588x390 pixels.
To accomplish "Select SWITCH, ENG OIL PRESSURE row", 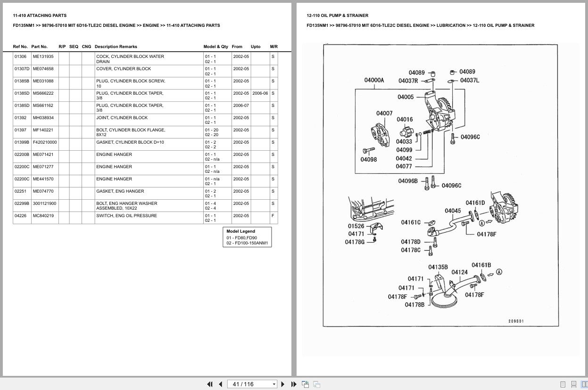I will point(145,218).
